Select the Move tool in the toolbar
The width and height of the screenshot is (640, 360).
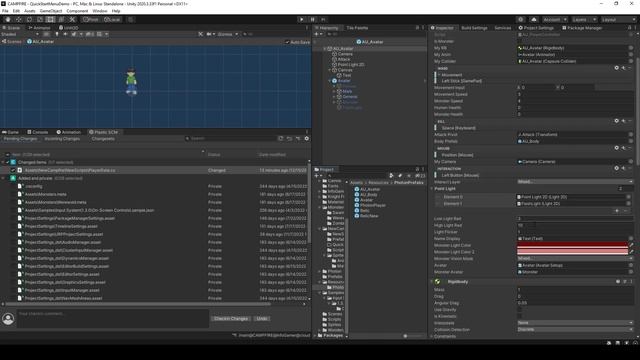click(18, 19)
